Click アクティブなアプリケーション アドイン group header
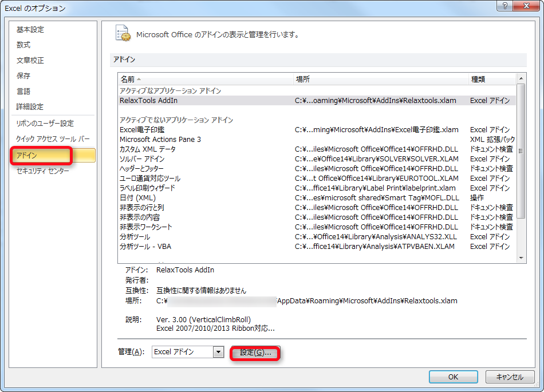The height and width of the screenshot is (392, 544). pyautogui.click(x=170, y=91)
